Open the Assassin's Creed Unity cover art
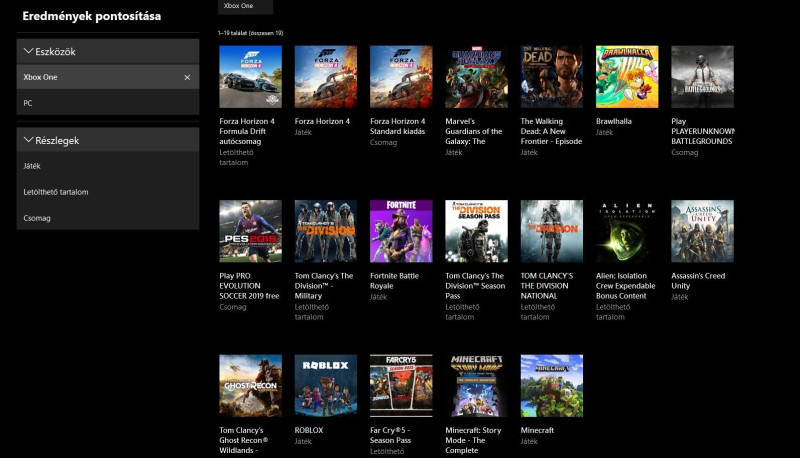Screen dimensions: 800x458 (x=703, y=231)
